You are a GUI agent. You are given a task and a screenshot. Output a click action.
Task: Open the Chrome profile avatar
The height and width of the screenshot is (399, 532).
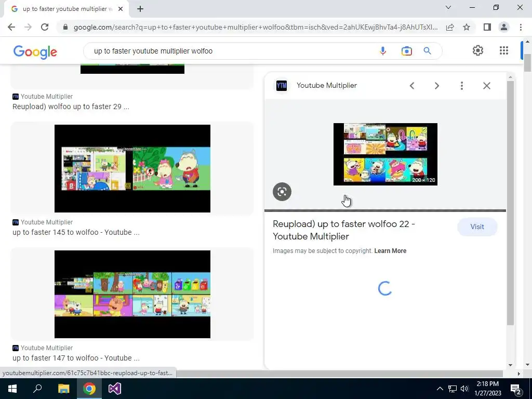[504, 27]
